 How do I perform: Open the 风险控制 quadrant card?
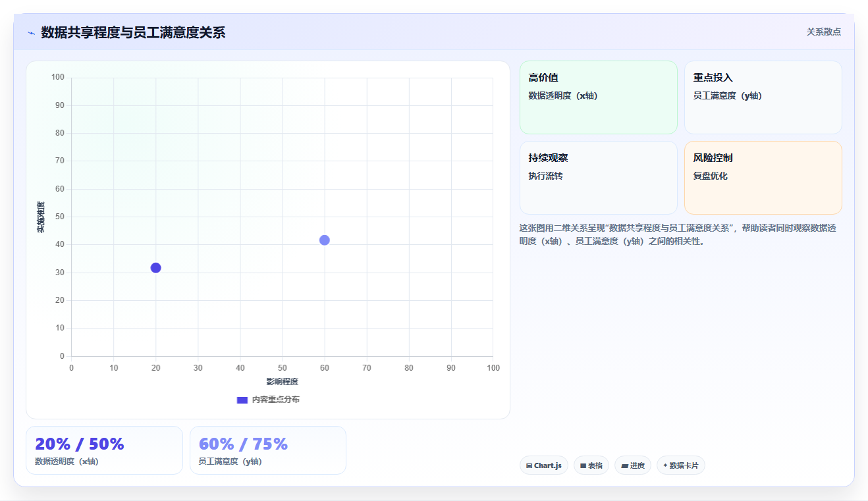(x=763, y=178)
